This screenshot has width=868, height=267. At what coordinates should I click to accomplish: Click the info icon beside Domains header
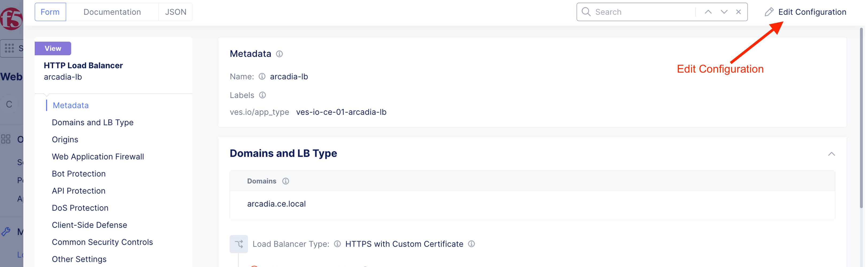pos(286,181)
